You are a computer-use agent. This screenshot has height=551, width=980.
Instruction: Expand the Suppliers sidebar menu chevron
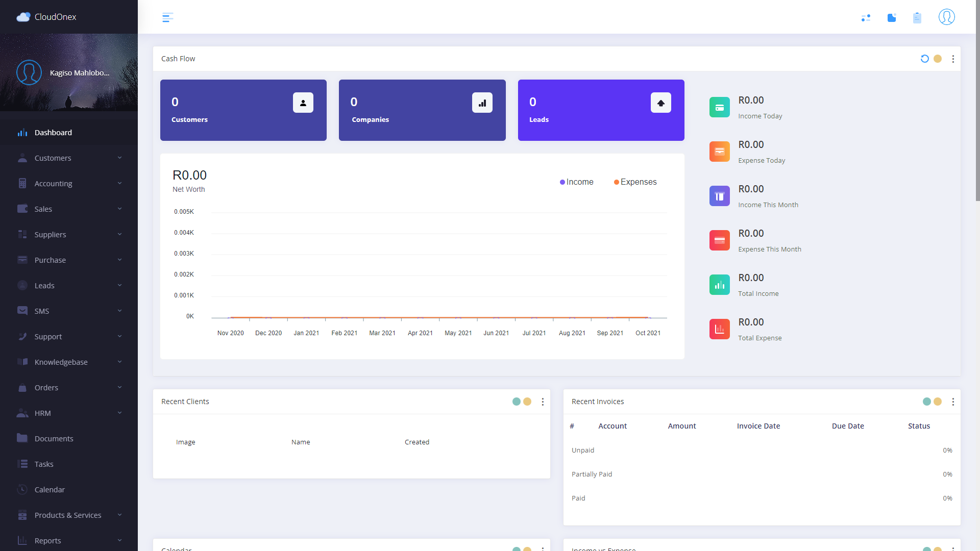pyautogui.click(x=119, y=234)
